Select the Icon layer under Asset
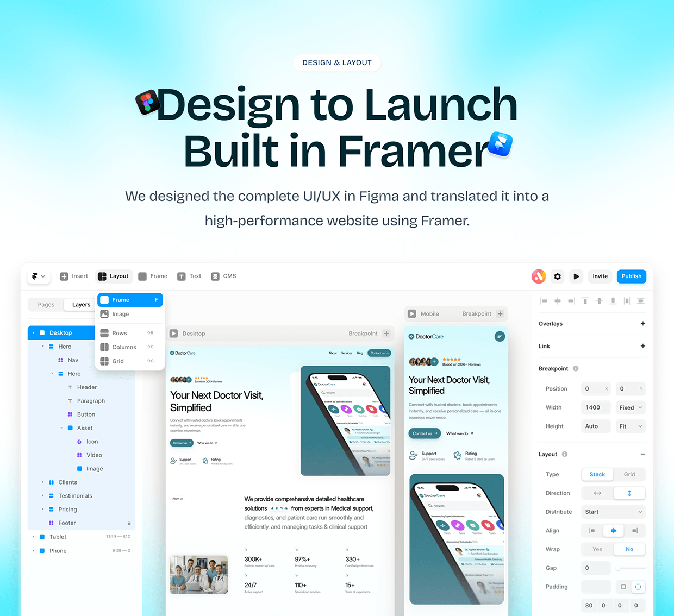 [87, 442]
